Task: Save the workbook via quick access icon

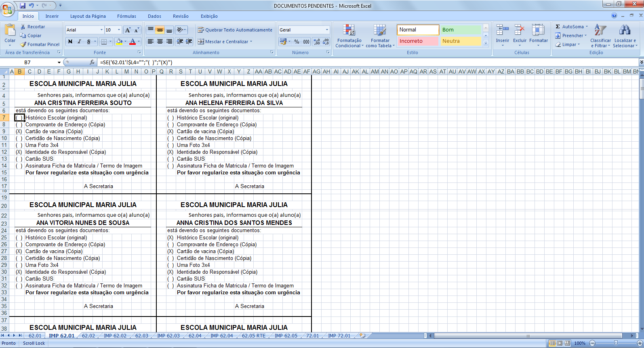Action: tap(23, 6)
